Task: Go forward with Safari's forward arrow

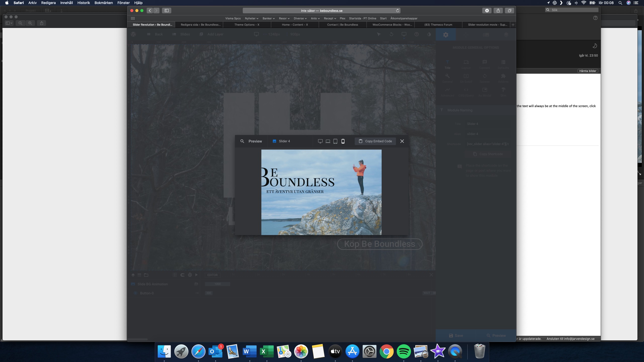Action: (156, 11)
